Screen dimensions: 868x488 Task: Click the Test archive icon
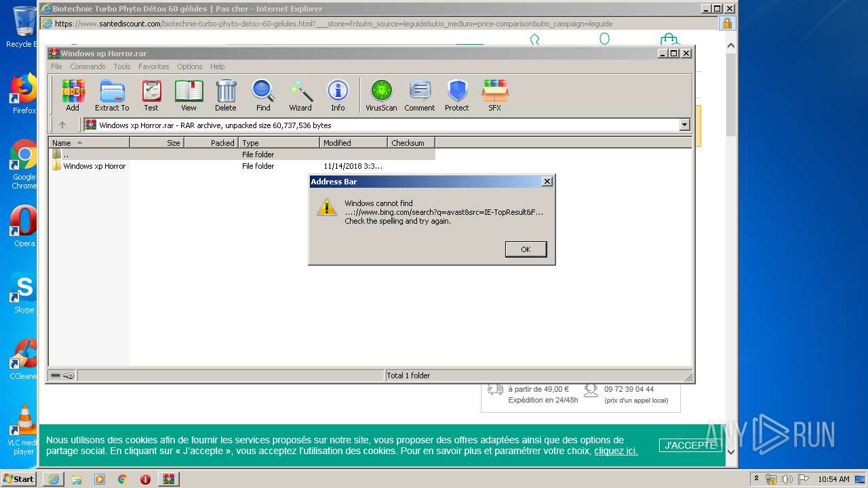tap(151, 95)
